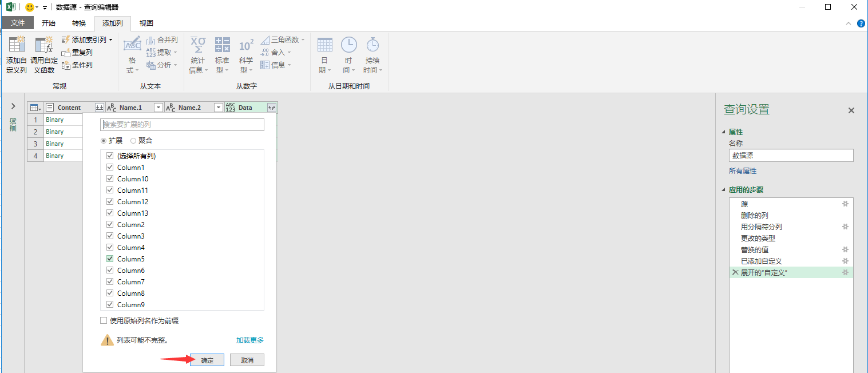Select row number 4 header
Image resolution: width=868 pixels, height=373 pixels.
(35, 156)
